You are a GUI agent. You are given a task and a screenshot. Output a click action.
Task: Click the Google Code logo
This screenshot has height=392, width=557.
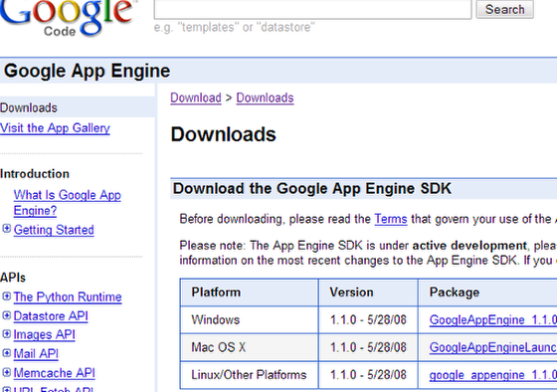click(x=67, y=18)
